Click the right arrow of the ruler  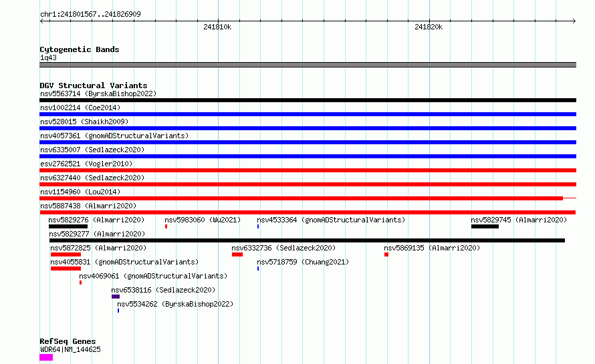[x=574, y=21]
